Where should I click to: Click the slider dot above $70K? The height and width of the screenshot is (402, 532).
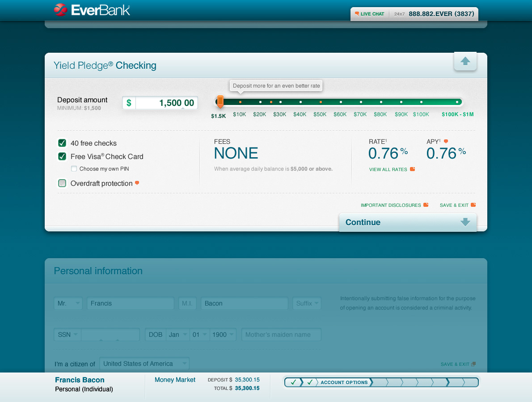pos(361,102)
